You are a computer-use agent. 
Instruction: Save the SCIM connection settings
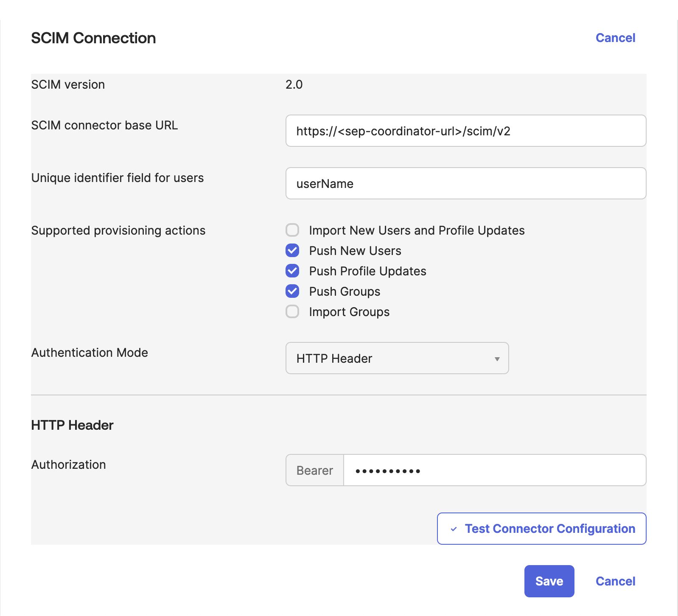point(549,581)
